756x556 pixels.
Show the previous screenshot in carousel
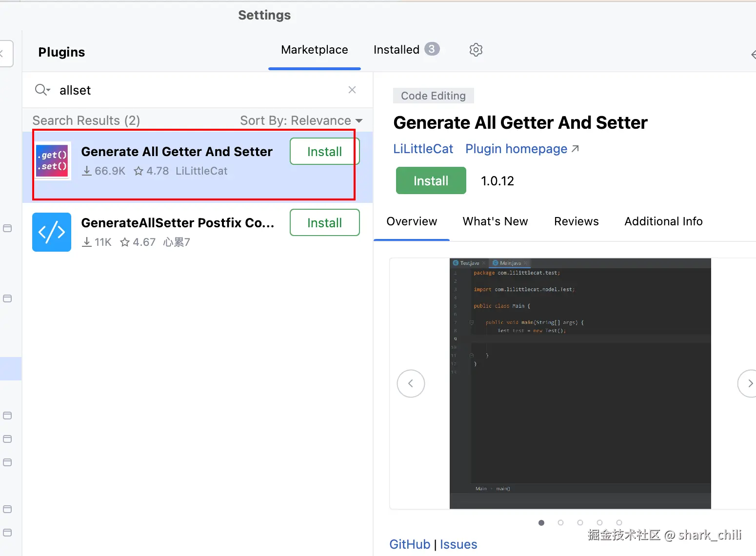tap(411, 383)
